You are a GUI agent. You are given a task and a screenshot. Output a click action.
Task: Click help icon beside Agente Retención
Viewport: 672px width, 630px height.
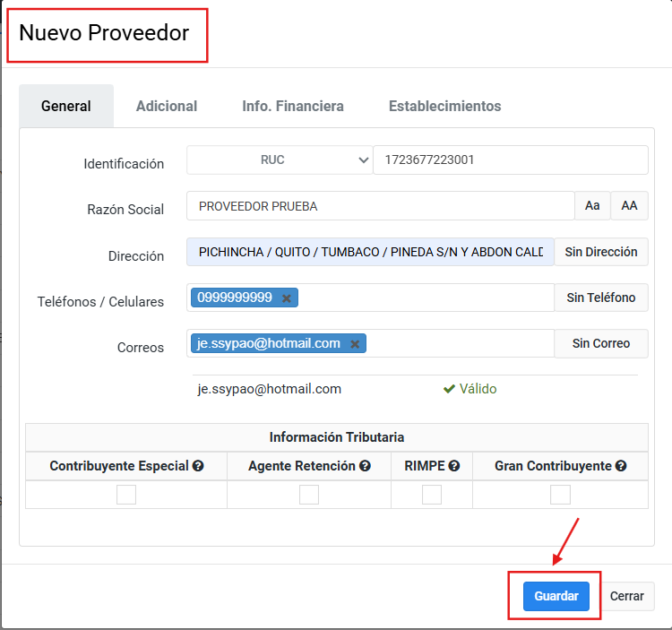point(365,466)
